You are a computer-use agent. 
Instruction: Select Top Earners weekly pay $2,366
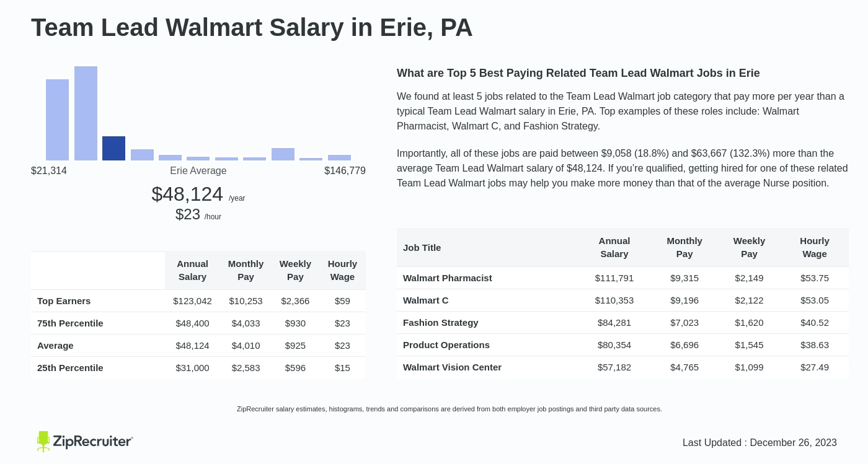pyautogui.click(x=295, y=300)
